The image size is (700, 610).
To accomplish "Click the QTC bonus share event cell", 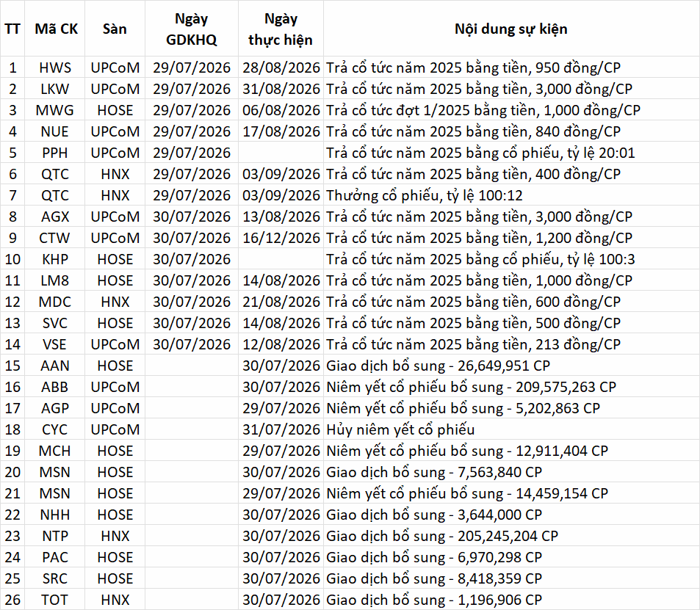I will pyautogui.click(x=511, y=195).
